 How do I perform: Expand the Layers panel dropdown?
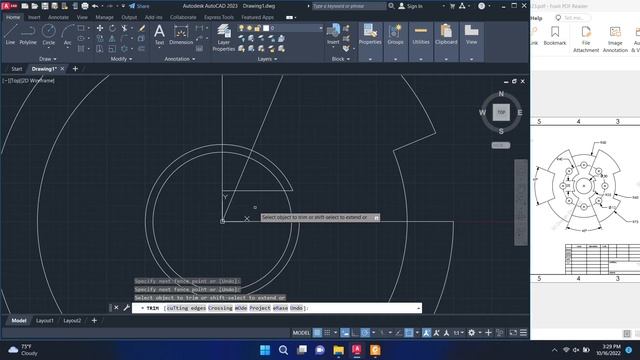tap(267, 59)
